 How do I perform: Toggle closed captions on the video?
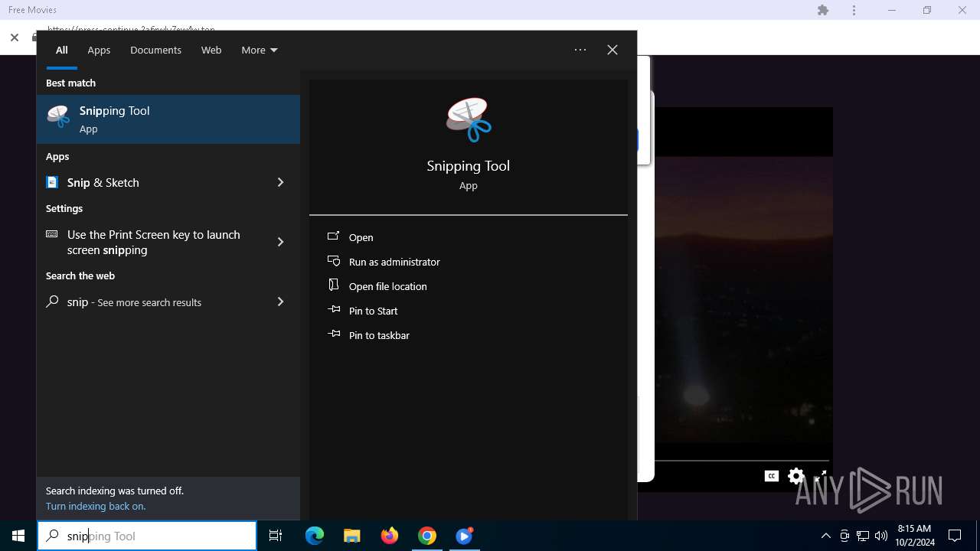(x=772, y=476)
